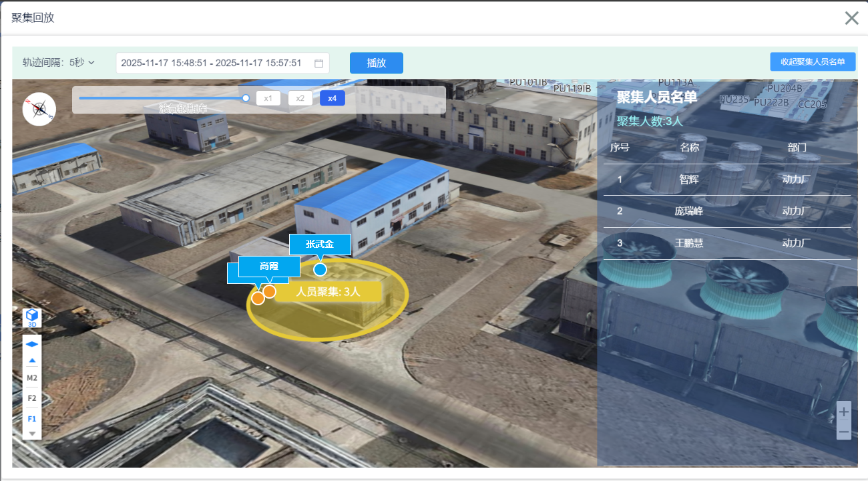The width and height of the screenshot is (868, 481).
Task: Click the compass icon on the map
Action: coord(39,109)
